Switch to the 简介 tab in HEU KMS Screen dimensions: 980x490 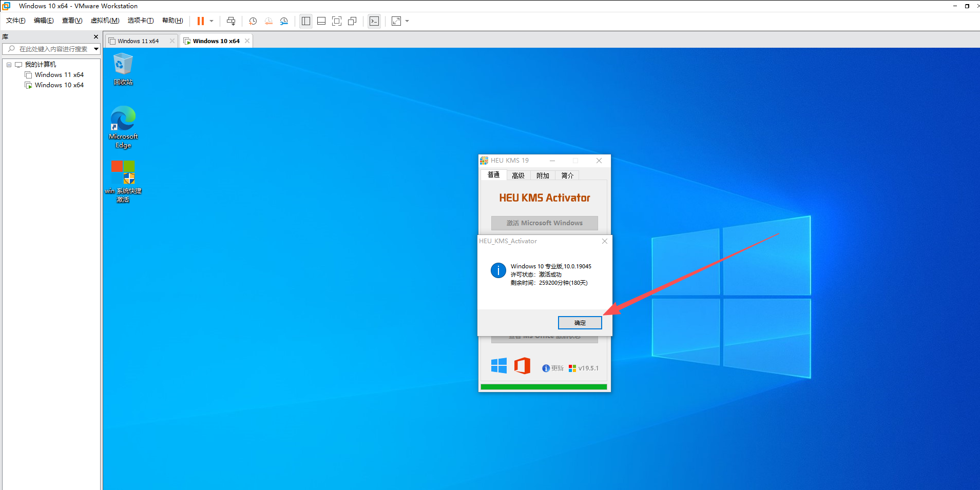pos(567,175)
